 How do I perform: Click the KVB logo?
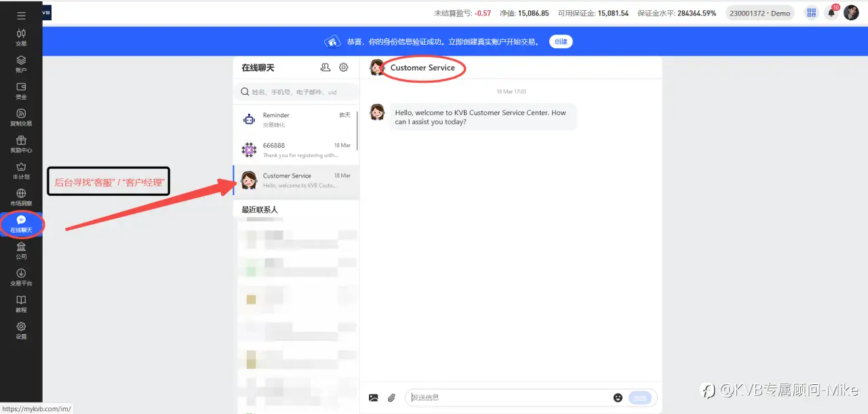(x=47, y=13)
